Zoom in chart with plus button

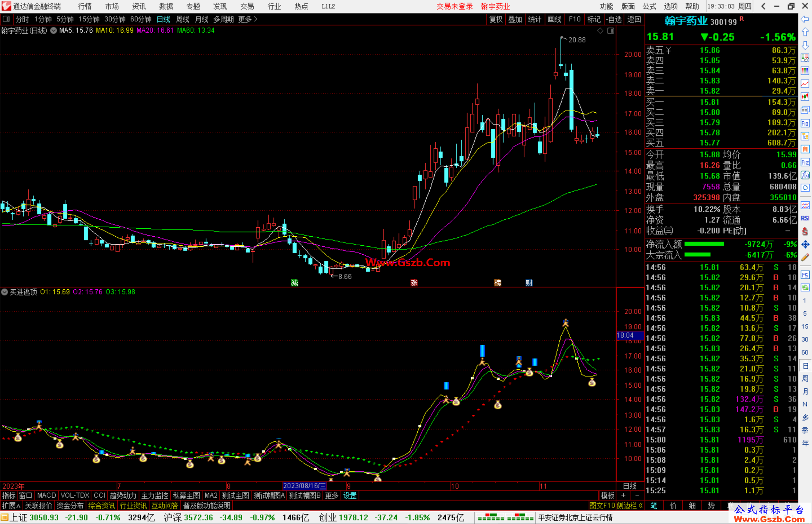[x=623, y=495]
